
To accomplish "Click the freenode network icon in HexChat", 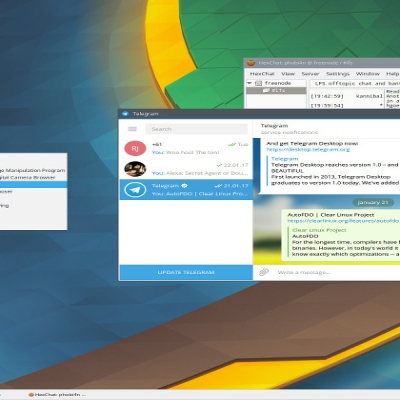I will click(x=258, y=83).
